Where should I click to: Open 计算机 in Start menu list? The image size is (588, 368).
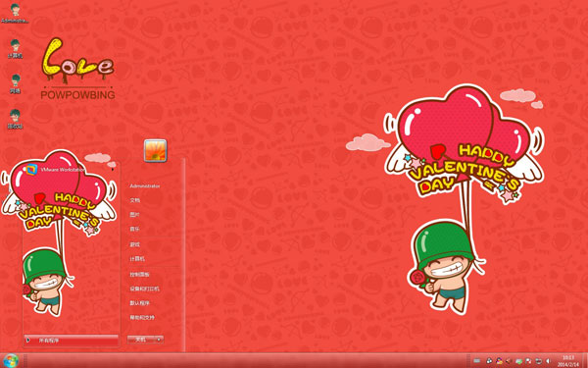tap(137, 259)
